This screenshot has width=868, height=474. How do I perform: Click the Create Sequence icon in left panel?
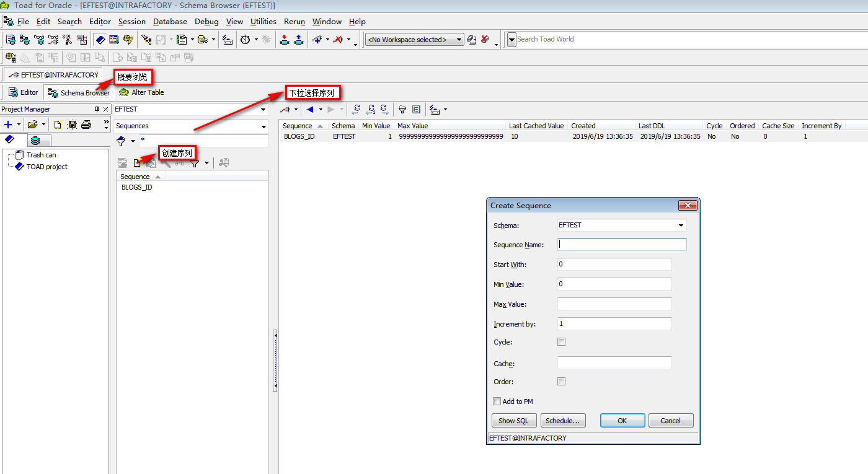click(x=137, y=163)
